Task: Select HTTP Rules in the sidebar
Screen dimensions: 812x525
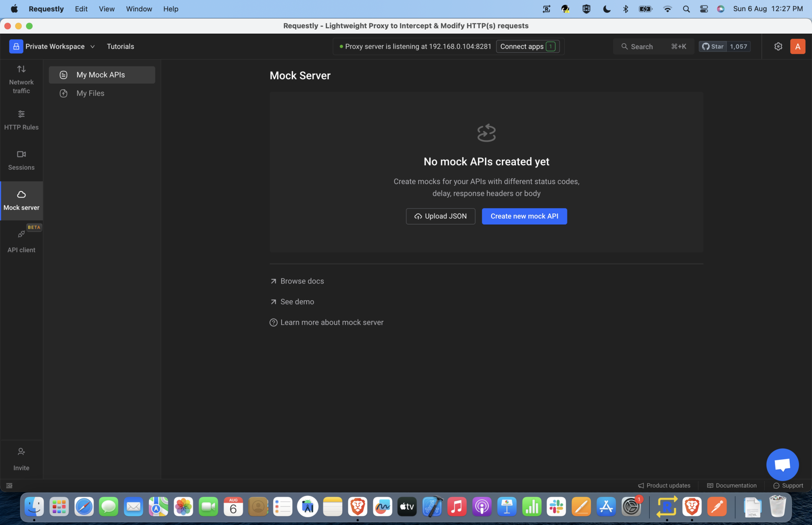Action: pos(21,120)
